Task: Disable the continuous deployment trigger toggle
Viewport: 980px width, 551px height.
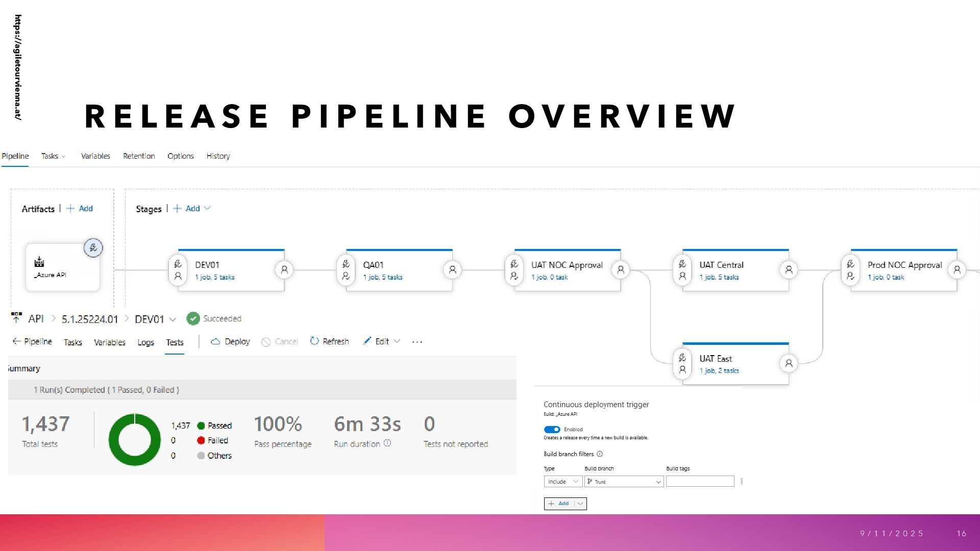Action: [x=552, y=430]
